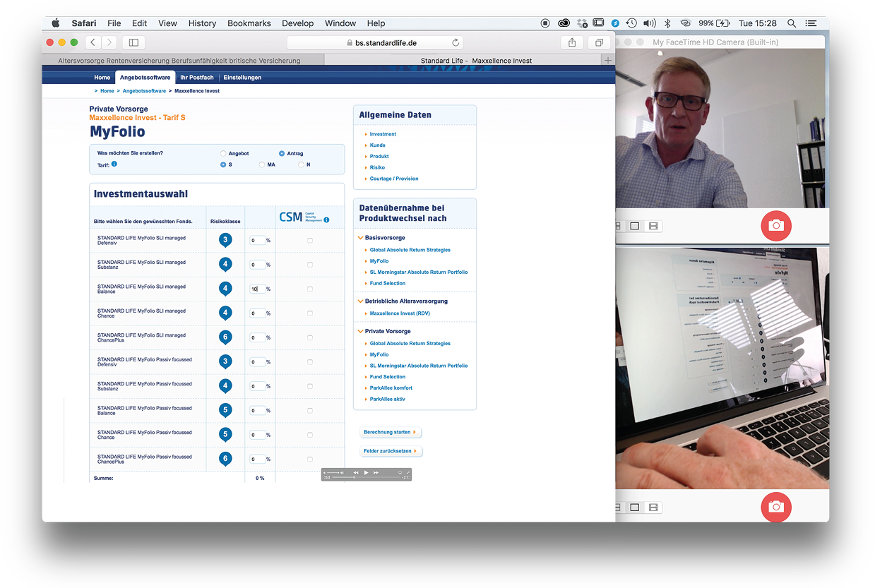Open the Develop menu

pos(298,23)
